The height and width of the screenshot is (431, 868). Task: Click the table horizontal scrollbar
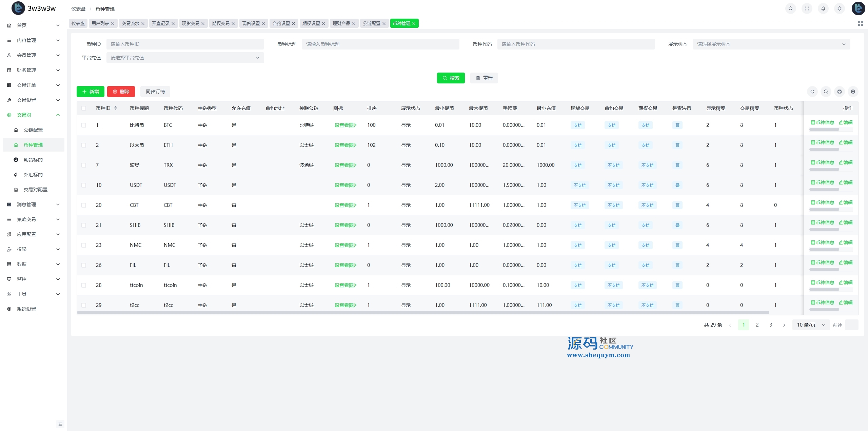click(423, 312)
